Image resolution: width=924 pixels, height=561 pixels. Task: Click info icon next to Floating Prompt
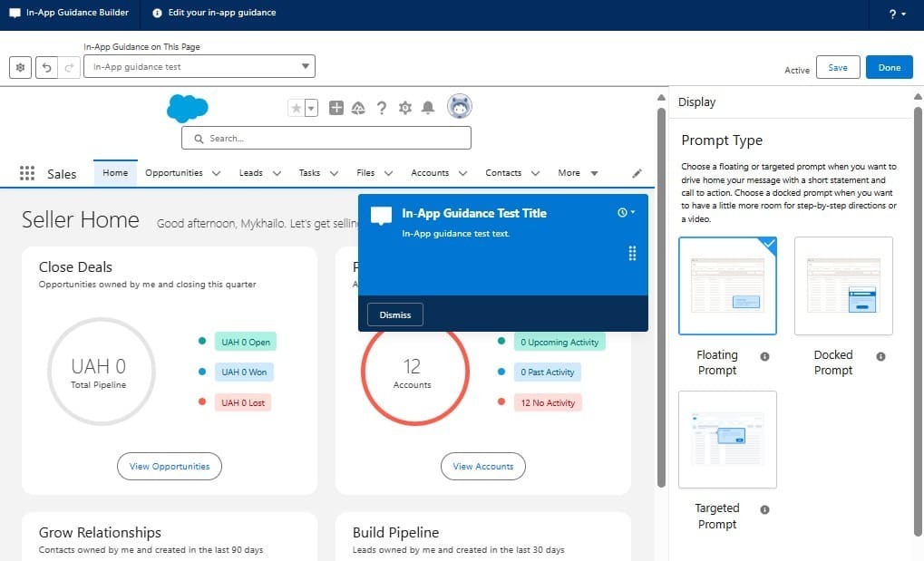click(x=765, y=356)
